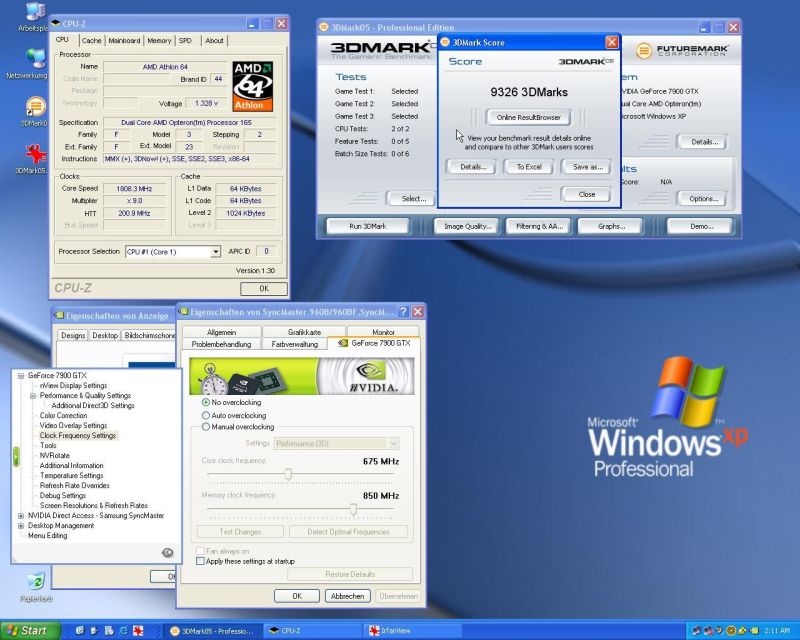Launch IrfanView from the quick launch bar
The width and height of the screenshot is (800, 640).
point(138,631)
